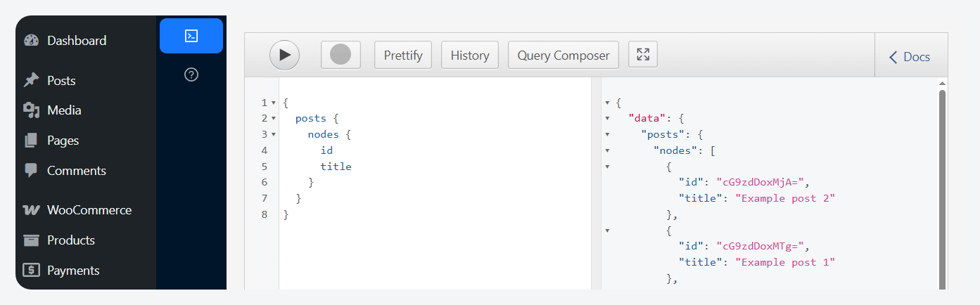This screenshot has width=980, height=305.
Task: Run the GraphQL query with play button
Action: (x=284, y=55)
